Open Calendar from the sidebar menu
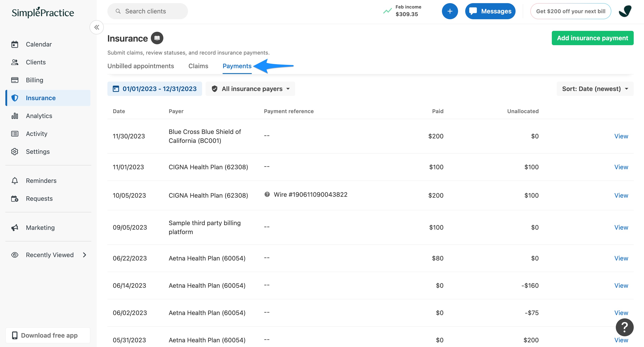The height and width of the screenshot is (347, 644). 48,44
